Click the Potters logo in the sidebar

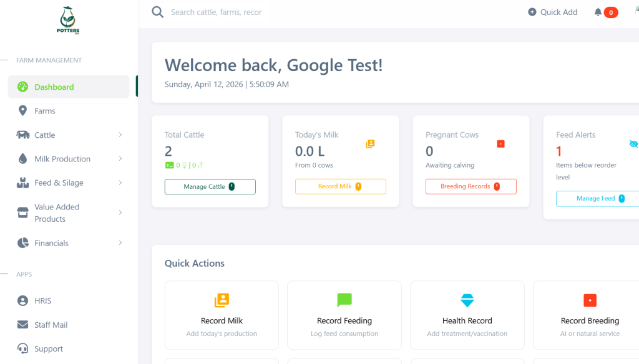[x=68, y=21]
